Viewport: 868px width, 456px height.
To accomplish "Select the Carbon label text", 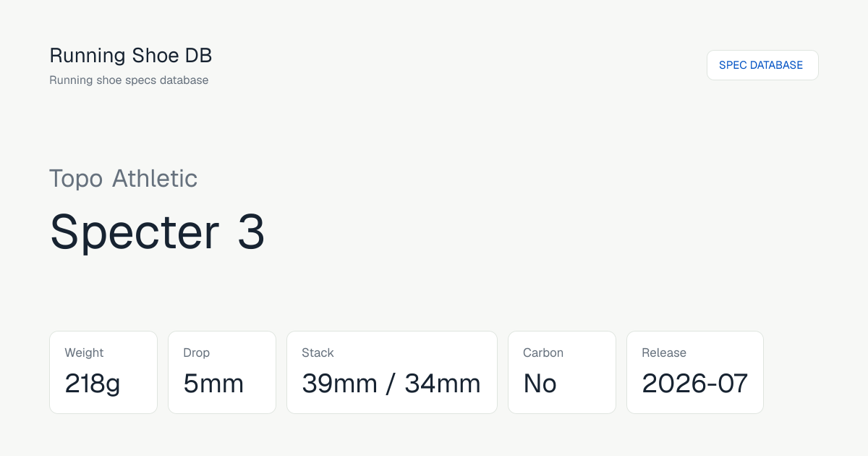I will point(543,353).
